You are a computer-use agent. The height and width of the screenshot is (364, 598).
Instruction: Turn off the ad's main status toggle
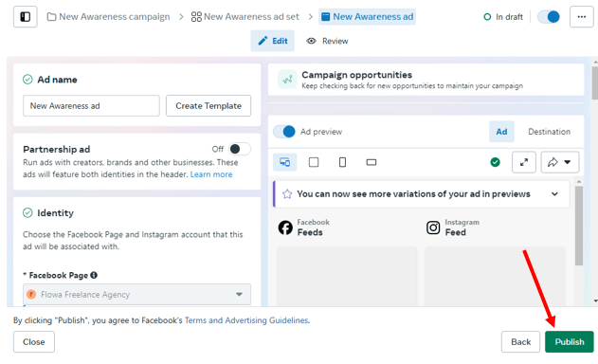(x=549, y=17)
